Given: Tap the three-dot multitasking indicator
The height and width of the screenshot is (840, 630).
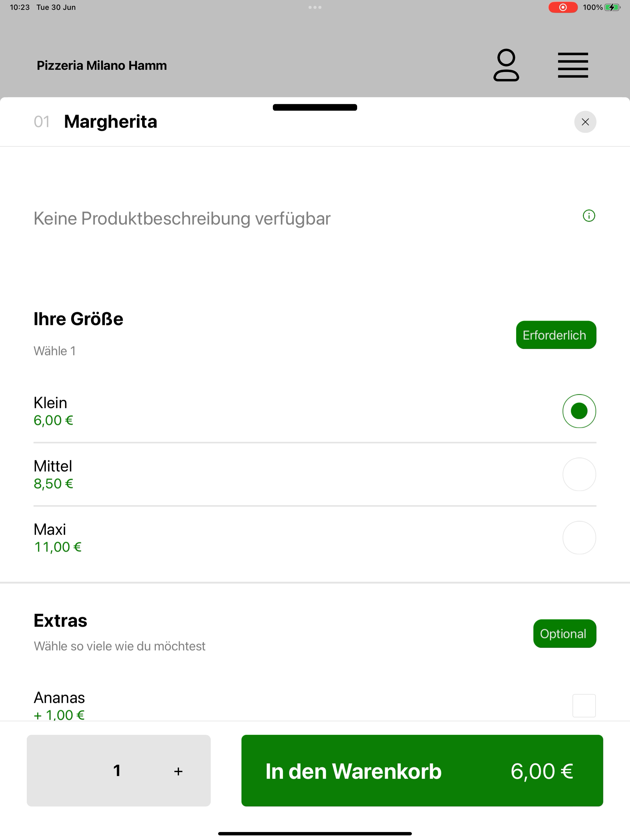Looking at the screenshot, I should (315, 7).
